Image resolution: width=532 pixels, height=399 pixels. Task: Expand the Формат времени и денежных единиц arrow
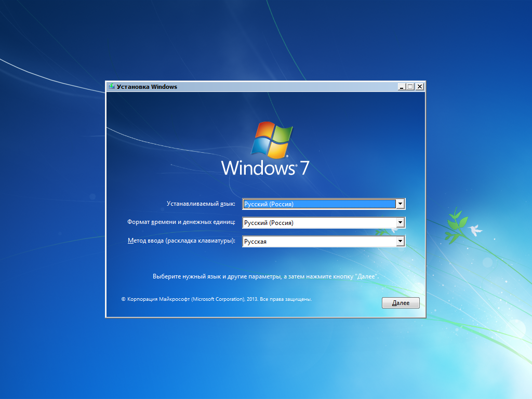point(401,222)
